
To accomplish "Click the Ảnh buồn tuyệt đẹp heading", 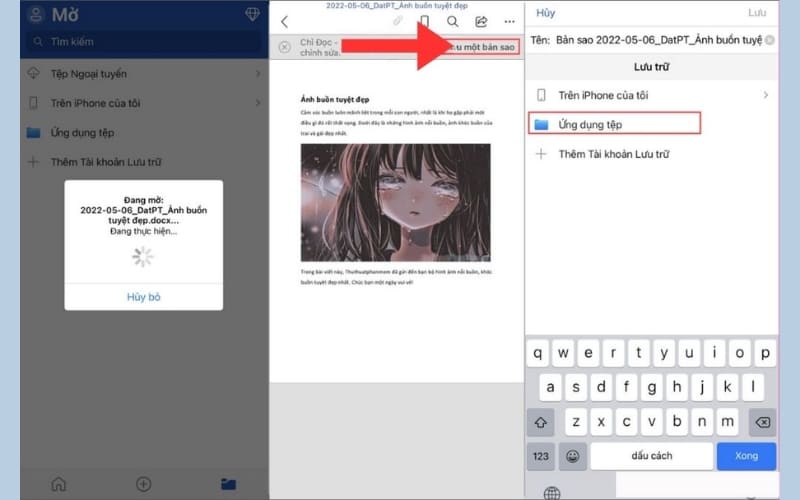I will coord(335,99).
